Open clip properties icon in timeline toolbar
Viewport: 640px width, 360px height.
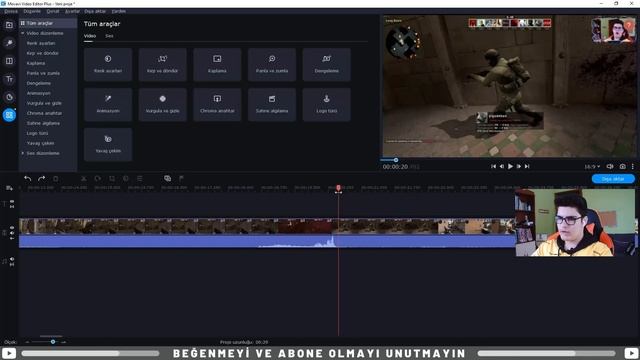140,178
